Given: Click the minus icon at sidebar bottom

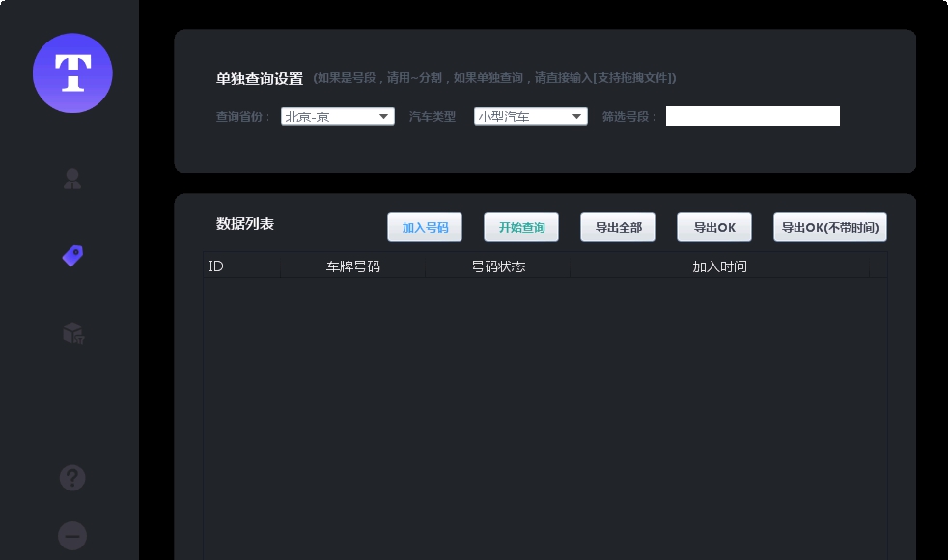Looking at the screenshot, I should pyautogui.click(x=72, y=536).
